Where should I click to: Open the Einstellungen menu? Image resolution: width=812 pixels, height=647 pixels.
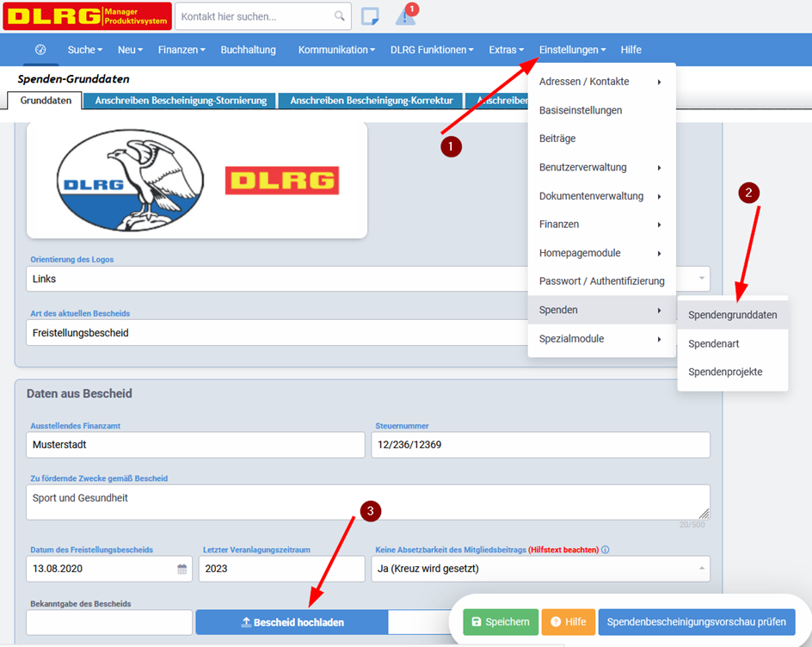[x=572, y=50]
